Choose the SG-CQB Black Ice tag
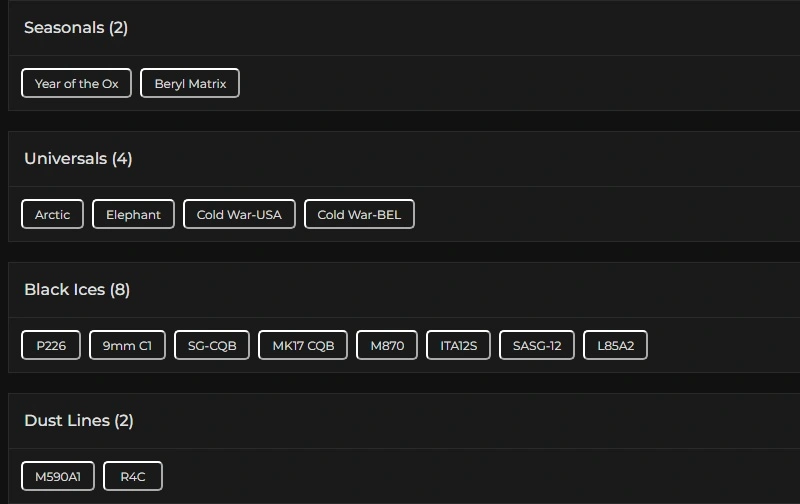This screenshot has height=504, width=800. tap(212, 346)
